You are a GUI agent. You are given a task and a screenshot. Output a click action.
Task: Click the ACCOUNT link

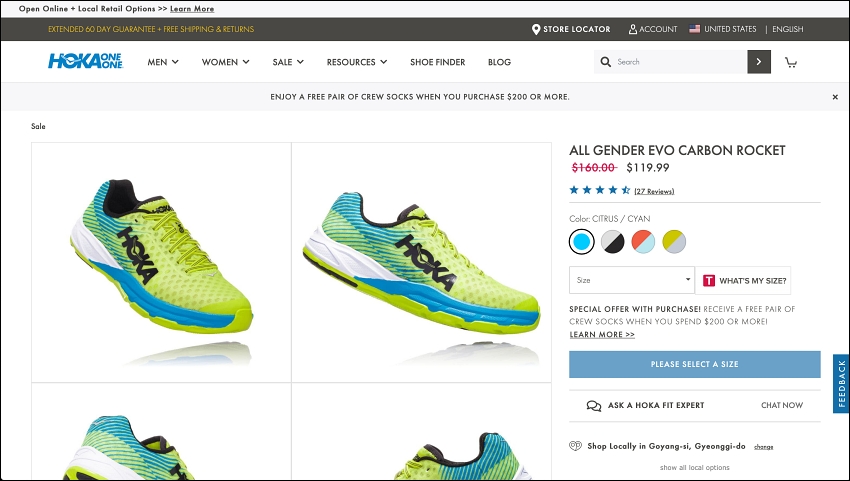(x=658, y=29)
